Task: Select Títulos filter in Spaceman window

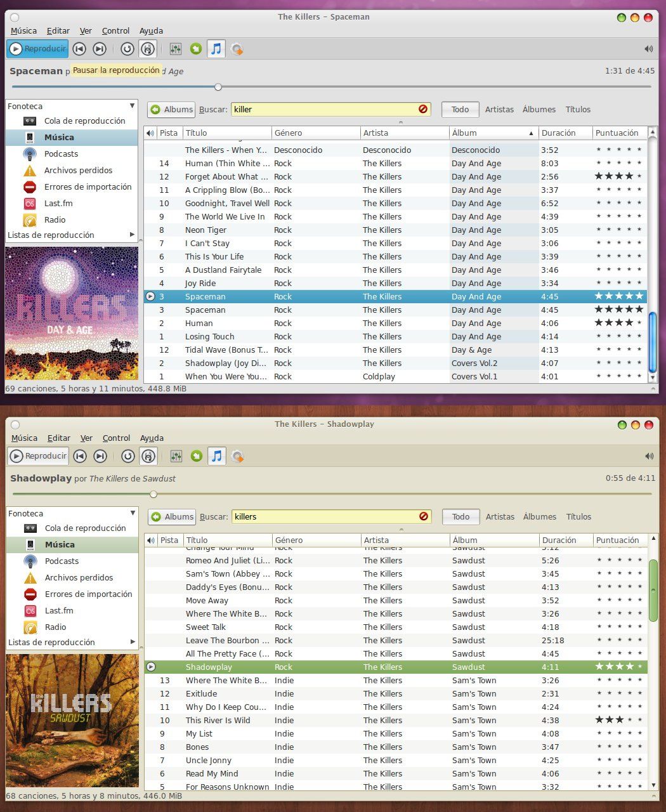Action: (578, 109)
